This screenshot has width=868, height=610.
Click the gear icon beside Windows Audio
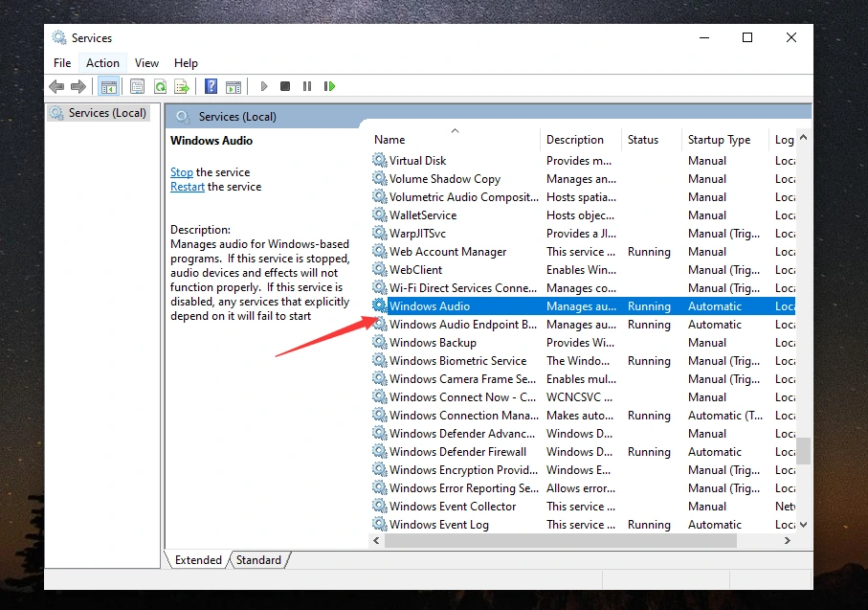(379, 305)
